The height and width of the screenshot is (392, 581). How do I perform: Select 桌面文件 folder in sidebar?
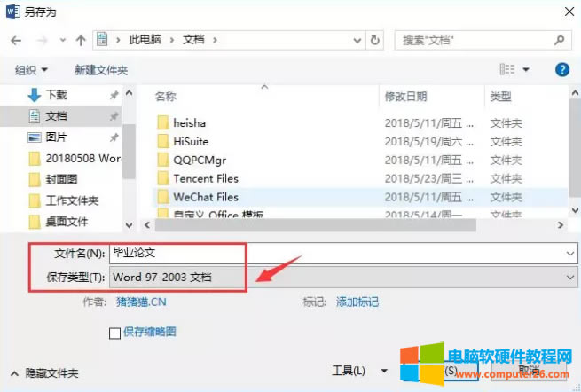click(59, 222)
